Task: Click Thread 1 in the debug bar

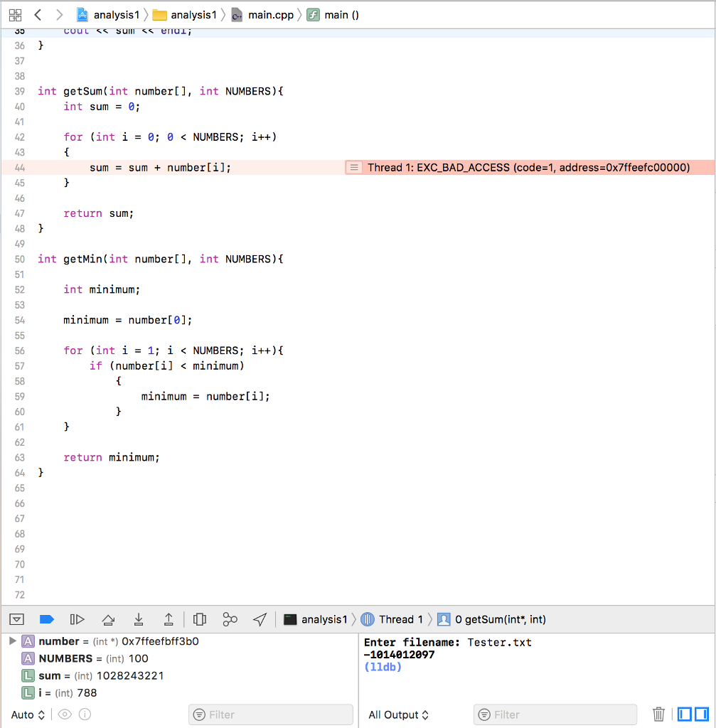Action: pyautogui.click(x=400, y=619)
